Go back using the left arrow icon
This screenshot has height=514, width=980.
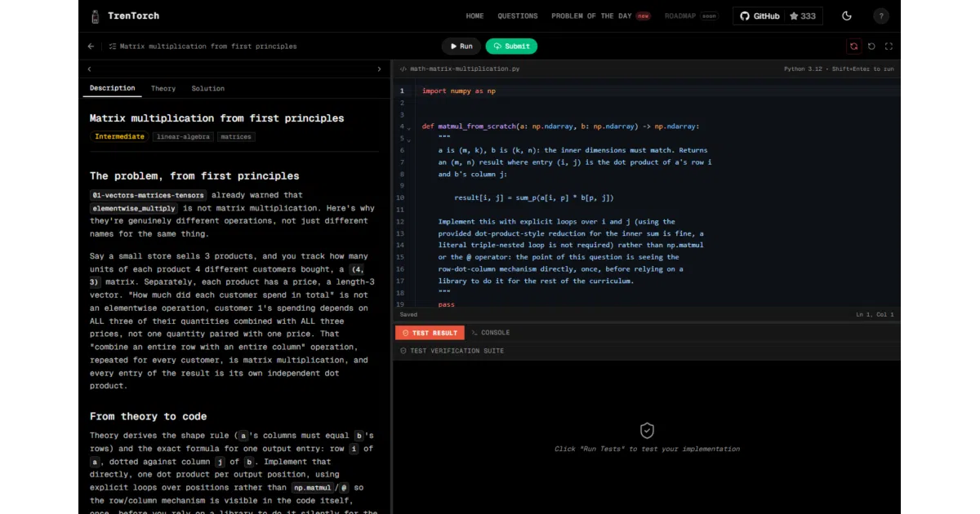tap(91, 47)
